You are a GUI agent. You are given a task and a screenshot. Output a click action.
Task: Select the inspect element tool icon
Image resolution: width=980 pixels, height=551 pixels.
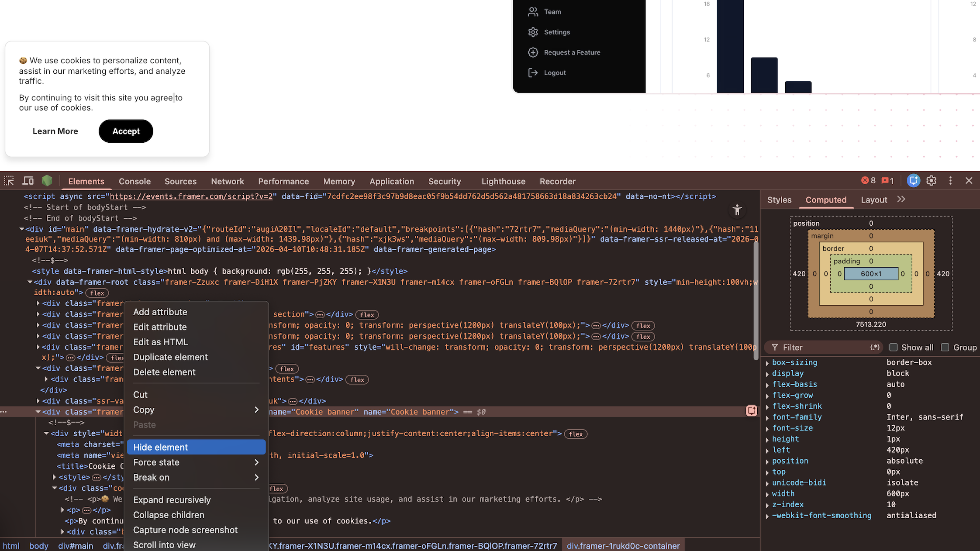click(x=9, y=180)
